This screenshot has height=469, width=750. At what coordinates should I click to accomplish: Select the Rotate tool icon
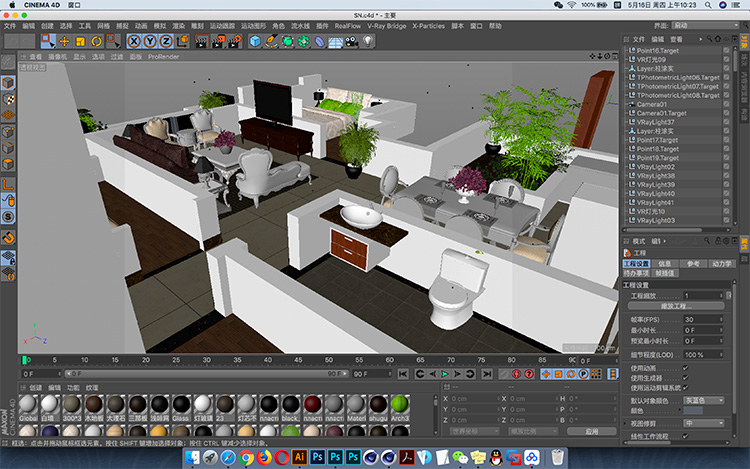(97, 42)
